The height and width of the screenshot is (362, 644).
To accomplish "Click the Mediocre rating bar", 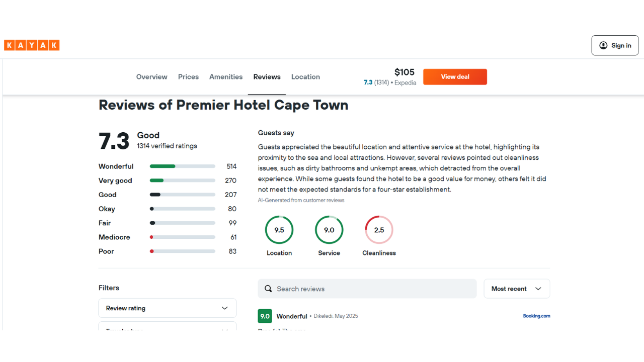I will coord(183,237).
